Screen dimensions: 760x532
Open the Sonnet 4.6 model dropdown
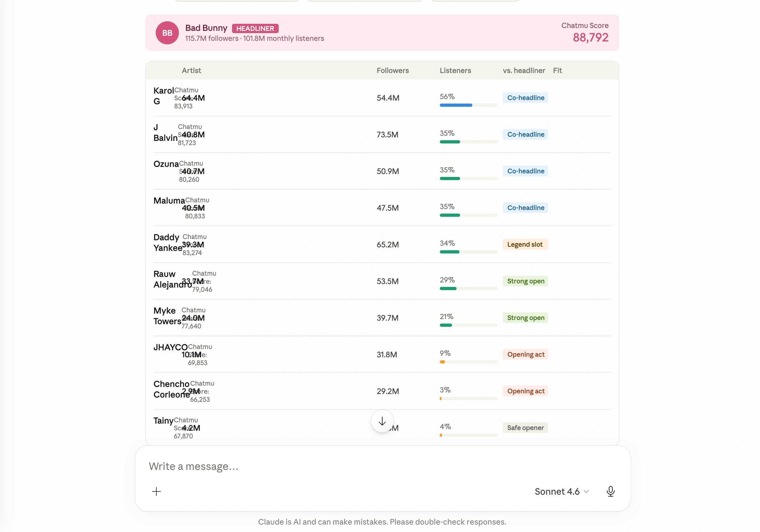point(561,491)
